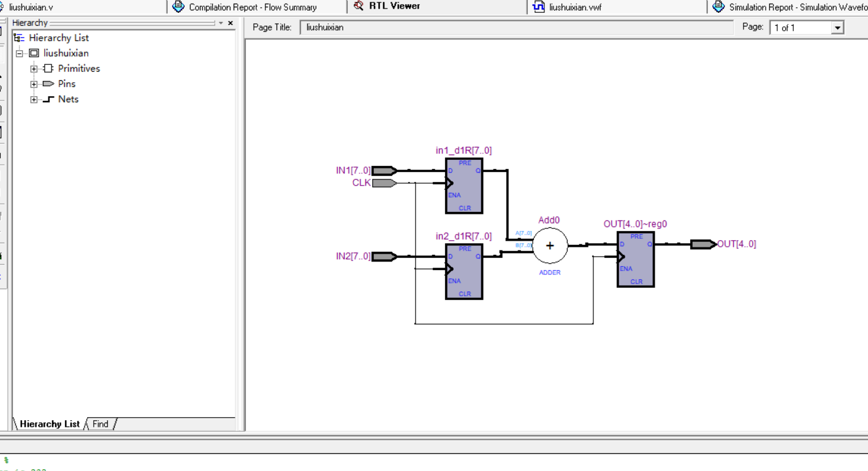The image size is (868, 471).
Task: Switch to the Find bottom tab
Action: click(x=101, y=424)
